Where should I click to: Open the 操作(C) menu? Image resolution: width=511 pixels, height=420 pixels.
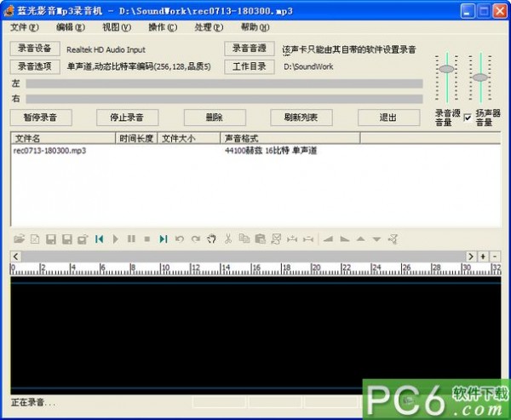(x=163, y=27)
